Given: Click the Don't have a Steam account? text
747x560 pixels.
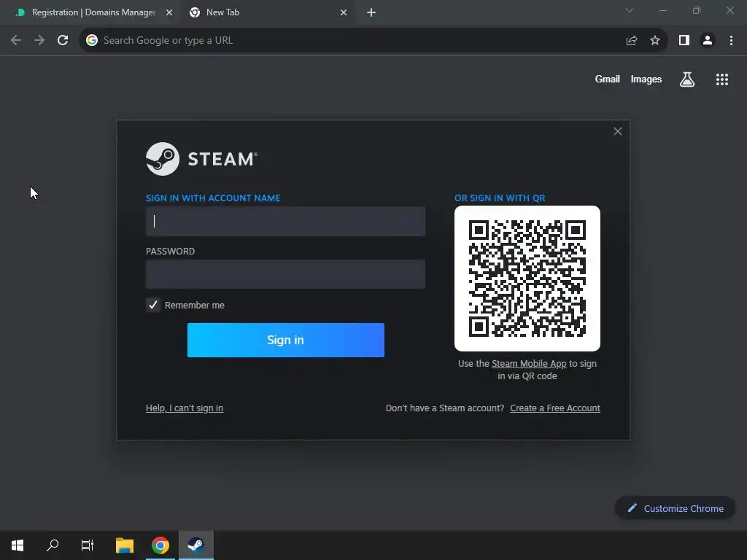Looking at the screenshot, I should coord(444,408).
